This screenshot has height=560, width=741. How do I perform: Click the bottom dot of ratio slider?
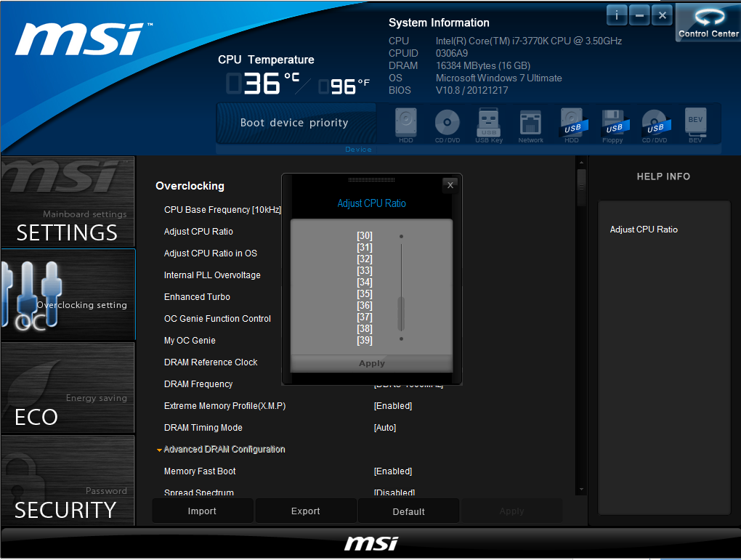tap(401, 339)
